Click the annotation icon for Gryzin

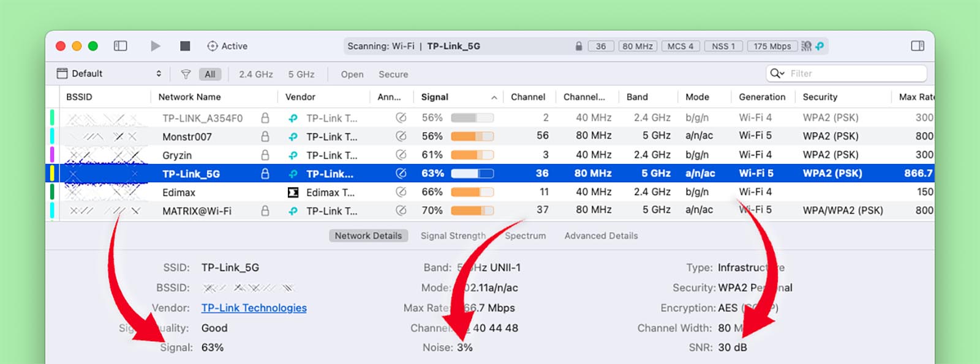point(401,155)
